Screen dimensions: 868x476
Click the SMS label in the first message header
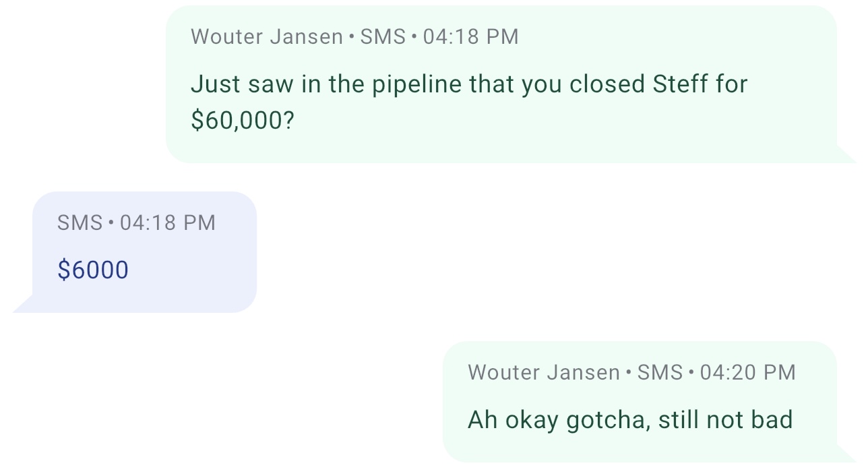coord(383,36)
